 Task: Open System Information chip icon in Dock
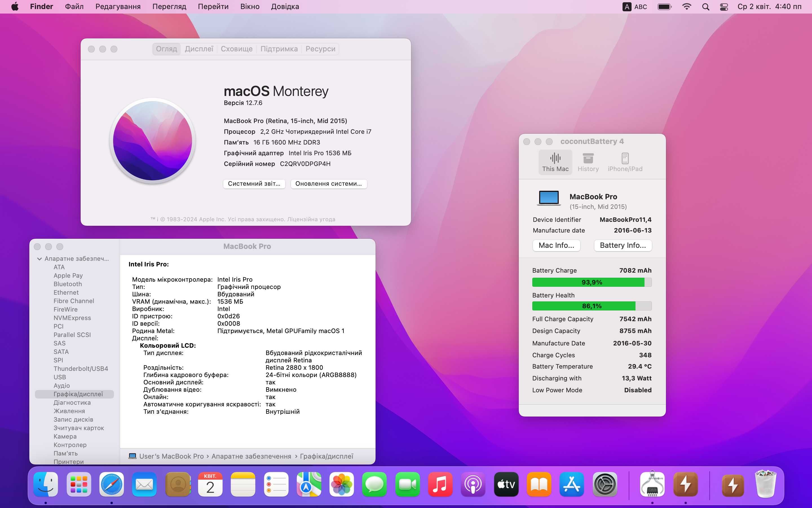[x=652, y=484]
